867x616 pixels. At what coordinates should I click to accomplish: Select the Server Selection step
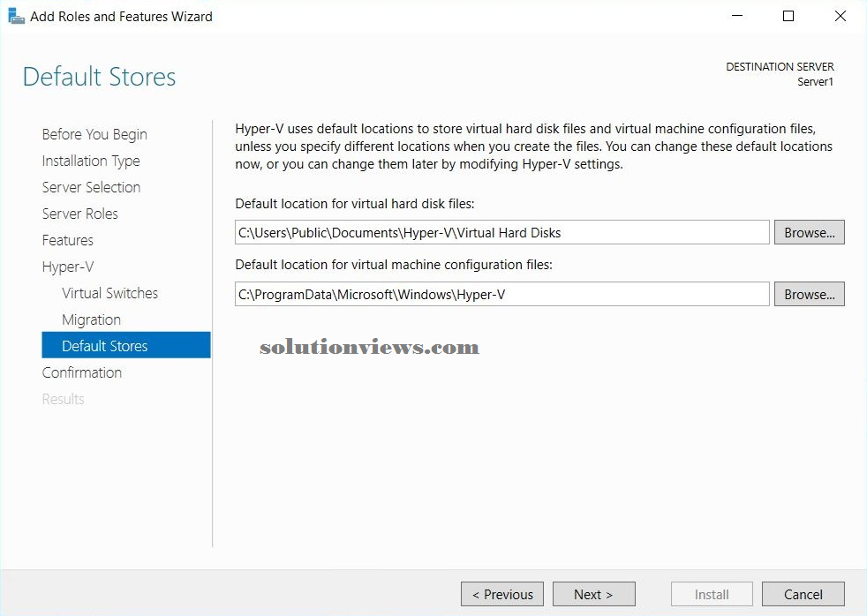tap(91, 187)
